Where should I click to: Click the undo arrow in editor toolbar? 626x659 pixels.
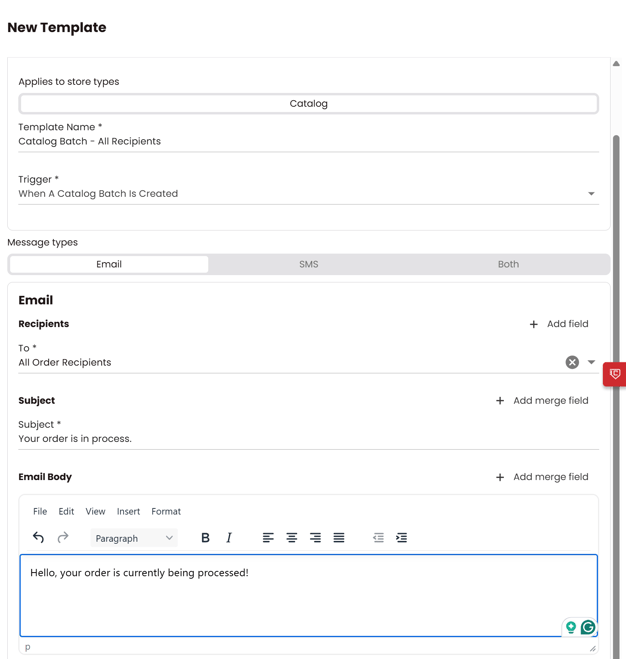pyautogui.click(x=38, y=538)
